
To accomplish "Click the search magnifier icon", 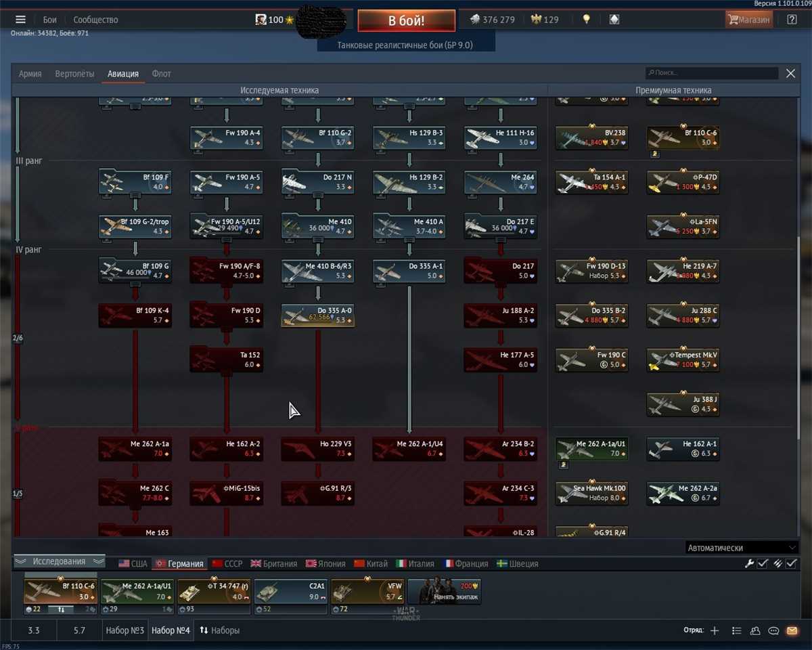I will [x=651, y=73].
